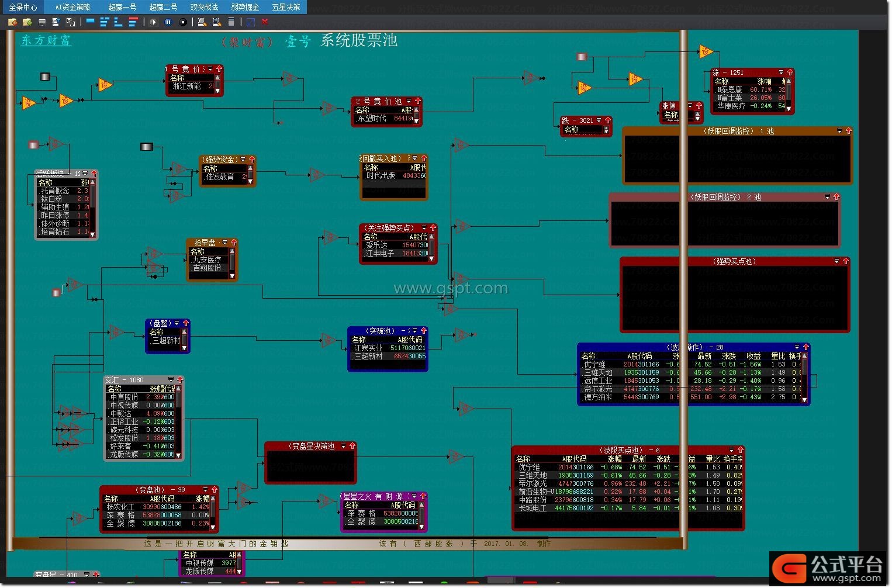Click red up arrow on 1号竞价 panel

pos(219,69)
